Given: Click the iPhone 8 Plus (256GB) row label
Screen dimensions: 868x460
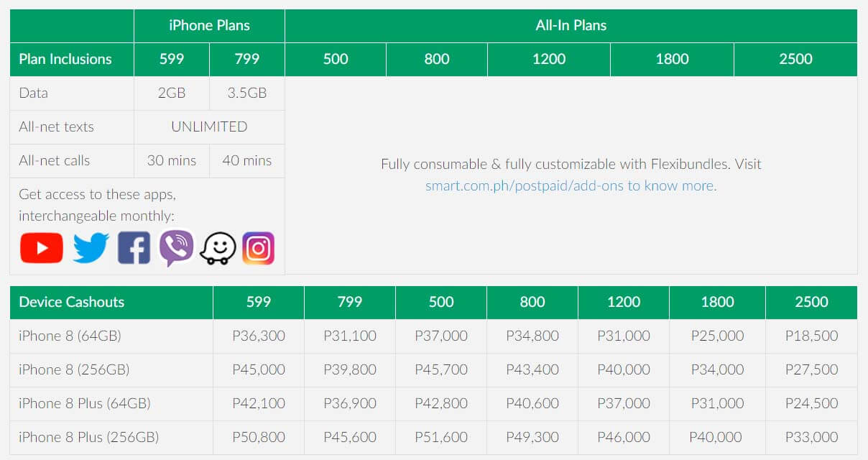Looking at the screenshot, I should tap(88, 437).
